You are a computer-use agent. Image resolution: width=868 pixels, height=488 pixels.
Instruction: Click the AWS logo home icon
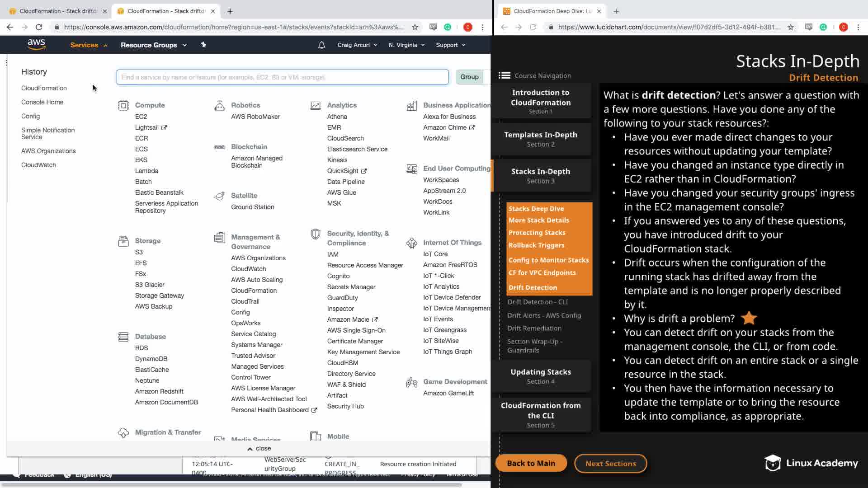click(36, 44)
